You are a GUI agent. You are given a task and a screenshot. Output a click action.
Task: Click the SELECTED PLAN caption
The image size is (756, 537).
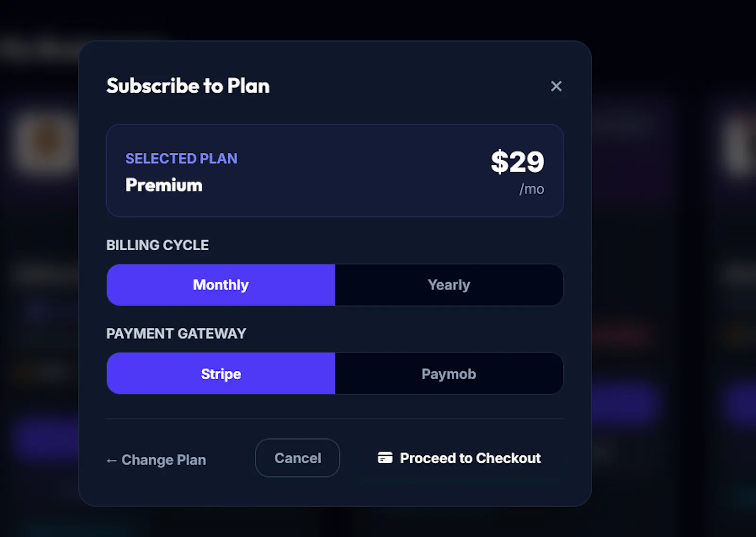coord(181,158)
